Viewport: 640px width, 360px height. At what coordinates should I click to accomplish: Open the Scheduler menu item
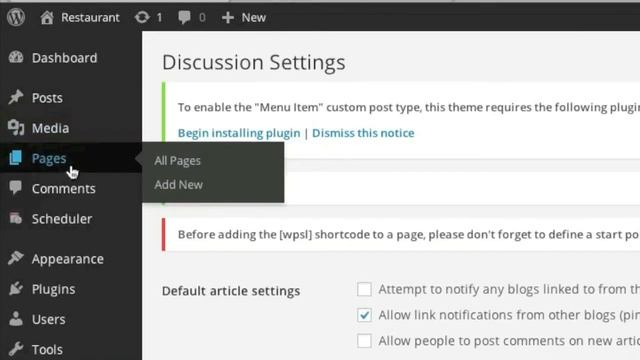(62, 219)
